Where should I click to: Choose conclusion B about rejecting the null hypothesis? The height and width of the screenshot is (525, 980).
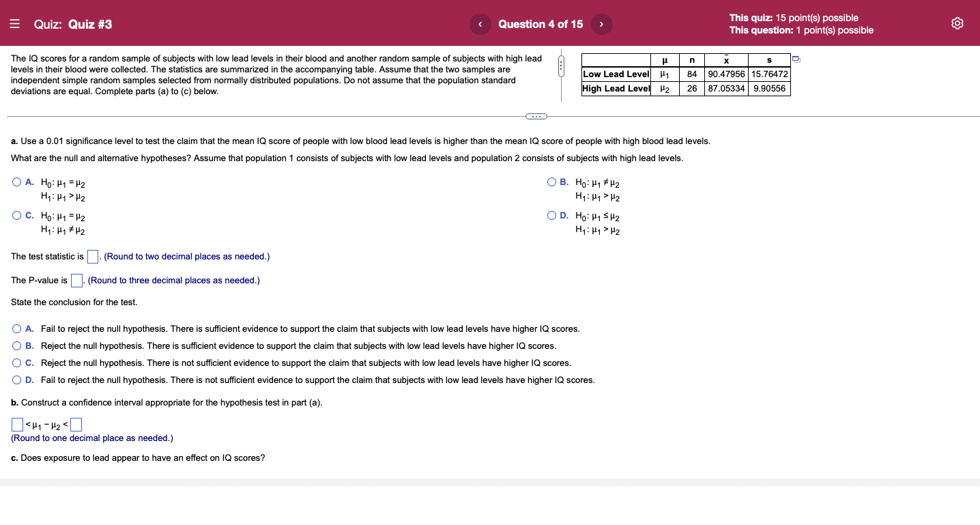[x=16, y=345]
